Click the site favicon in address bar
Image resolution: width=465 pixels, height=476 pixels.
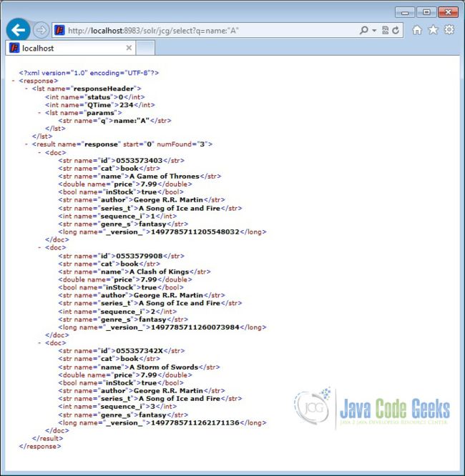59,30
